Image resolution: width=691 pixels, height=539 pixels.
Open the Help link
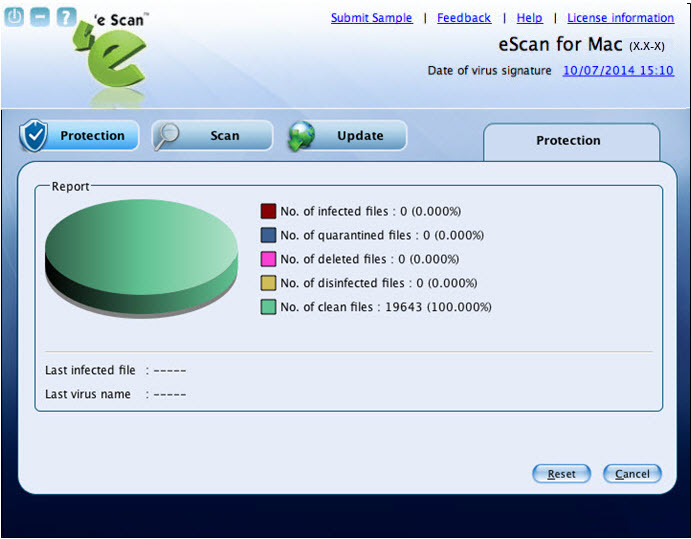coord(529,18)
